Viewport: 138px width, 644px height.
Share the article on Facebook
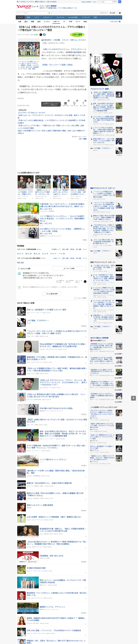tap(44, 35)
